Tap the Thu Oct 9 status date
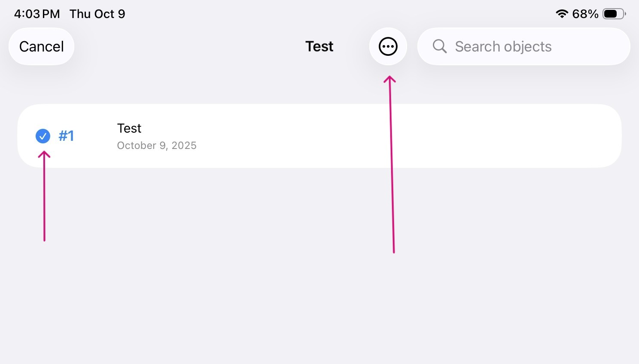639x364 pixels. [x=97, y=14]
